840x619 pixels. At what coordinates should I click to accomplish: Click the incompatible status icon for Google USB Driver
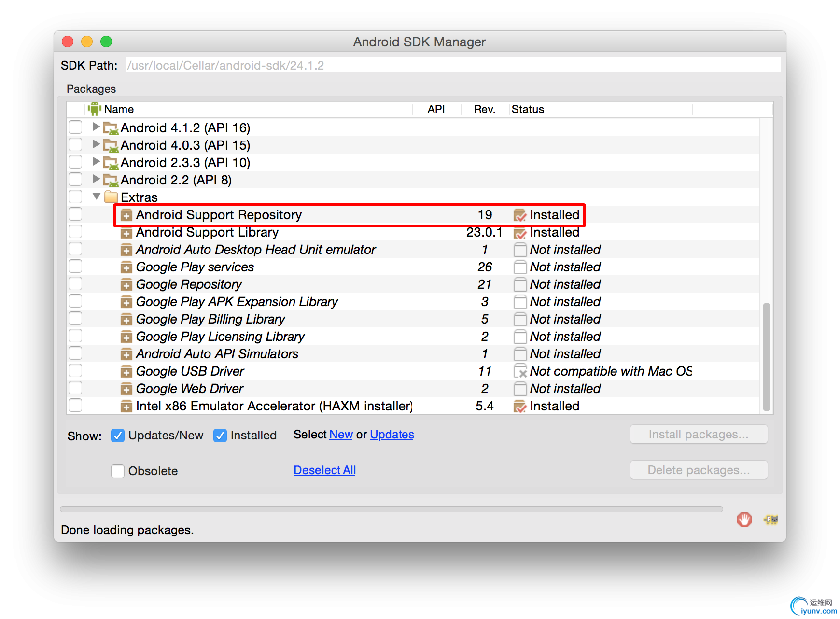point(520,371)
